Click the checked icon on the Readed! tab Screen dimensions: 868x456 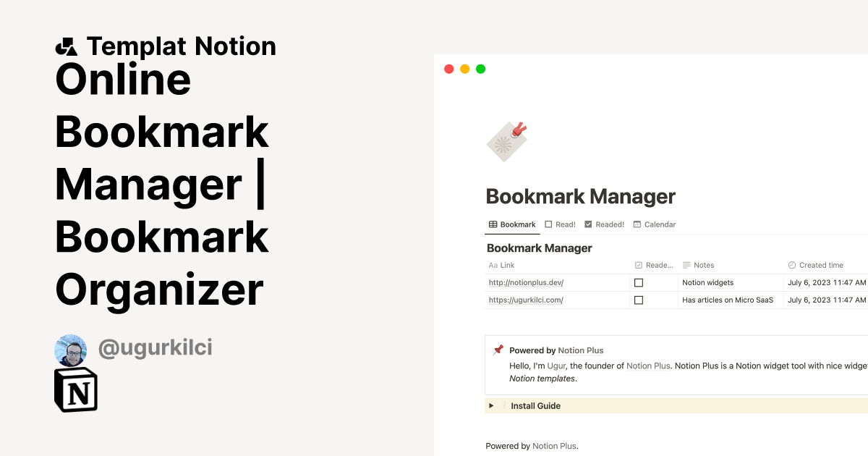[590, 224]
